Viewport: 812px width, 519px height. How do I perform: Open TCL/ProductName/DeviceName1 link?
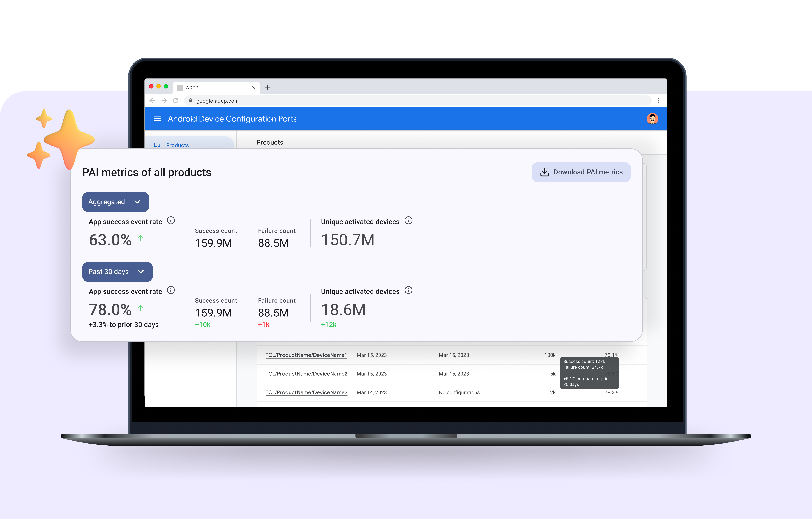click(x=306, y=355)
